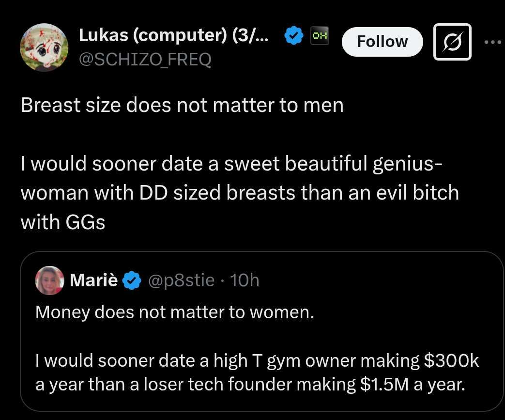Click the "high T gym owner" paragraph
This screenshot has height=420, width=505.
(x=257, y=372)
